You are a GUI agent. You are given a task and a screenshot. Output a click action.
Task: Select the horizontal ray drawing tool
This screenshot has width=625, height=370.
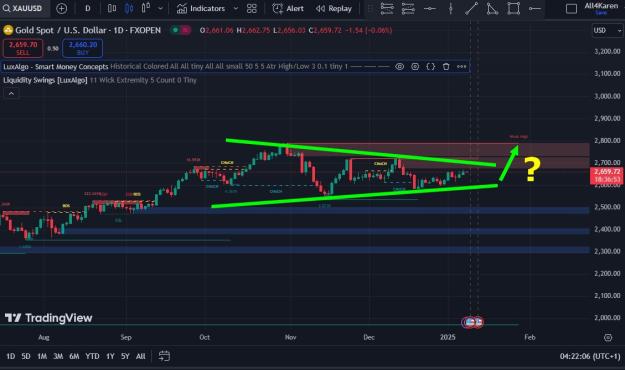535,8
